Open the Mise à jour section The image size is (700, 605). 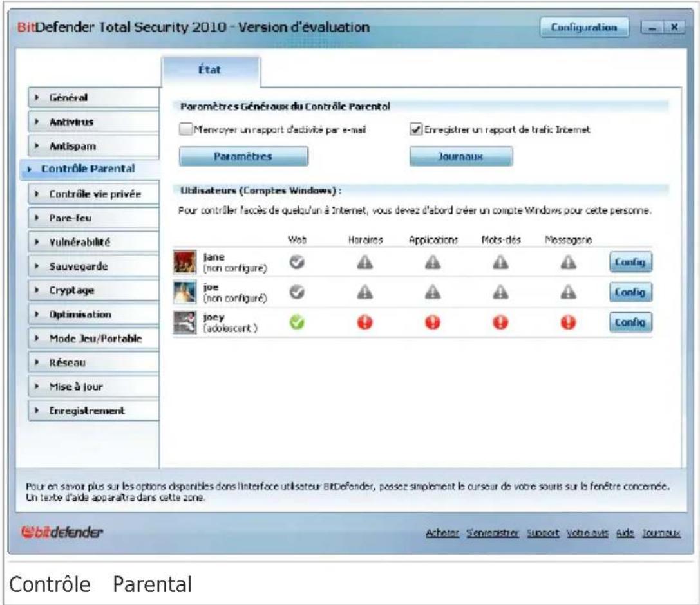[x=93, y=386]
